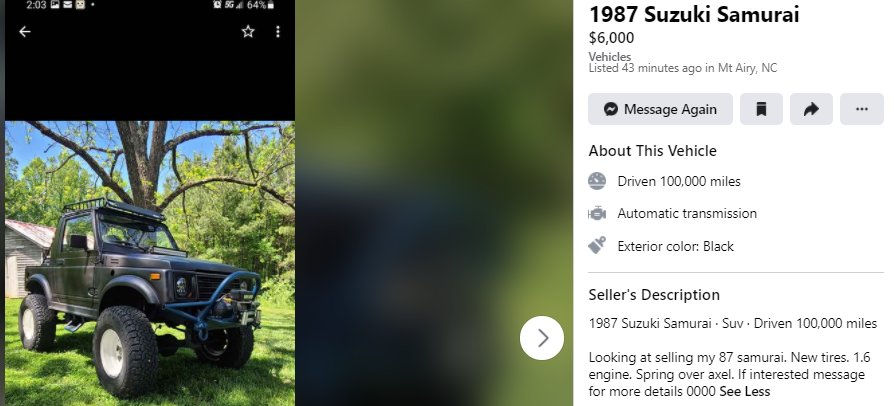The height and width of the screenshot is (406, 894).
Task: Click the odometer icon beside Driven 100,000 miles
Action: (x=597, y=181)
